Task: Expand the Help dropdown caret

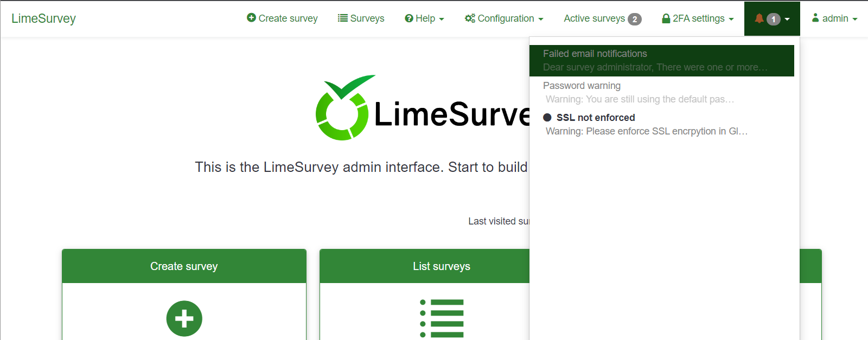Action: 442,19
